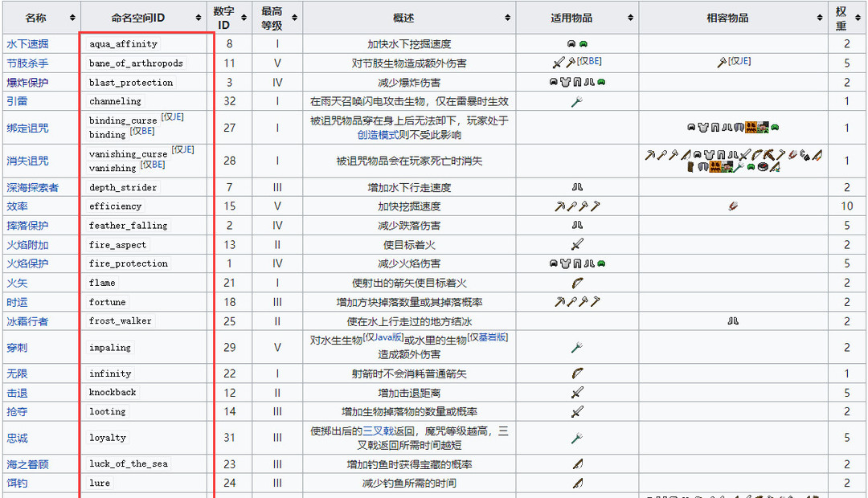The height and width of the screenshot is (498, 868).
Task: Click the boots icon for 深海探索者
Action: click(x=576, y=186)
